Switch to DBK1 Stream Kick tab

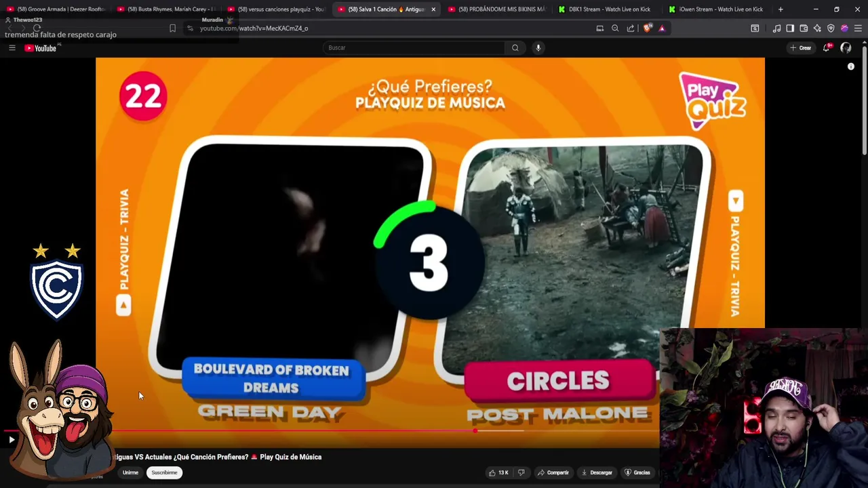coord(608,9)
